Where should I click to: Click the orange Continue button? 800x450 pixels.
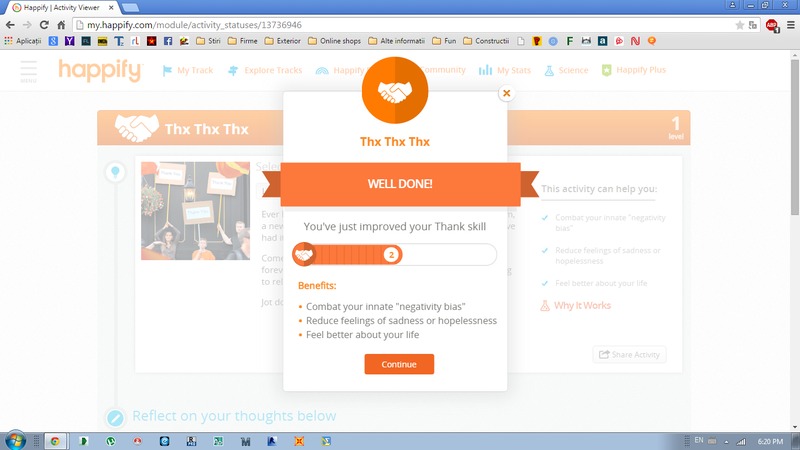pyautogui.click(x=399, y=364)
